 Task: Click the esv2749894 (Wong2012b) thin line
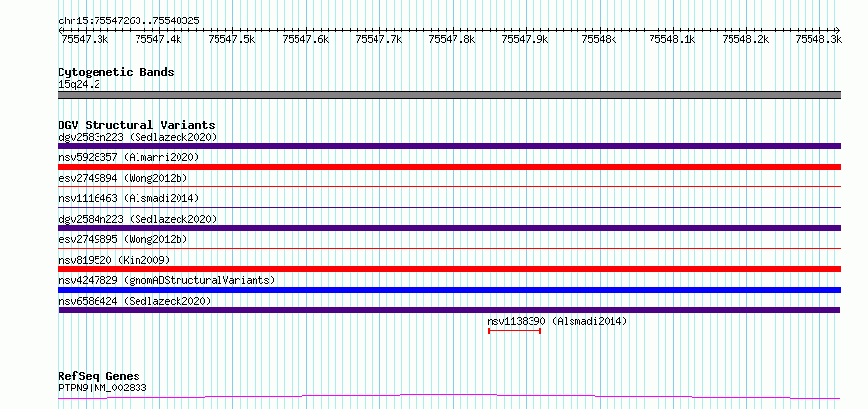coord(449,187)
